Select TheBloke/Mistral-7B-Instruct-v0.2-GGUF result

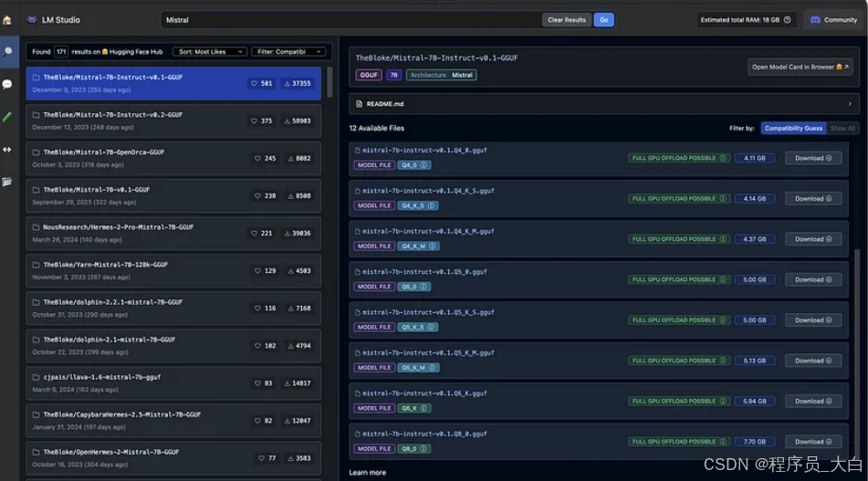click(173, 120)
